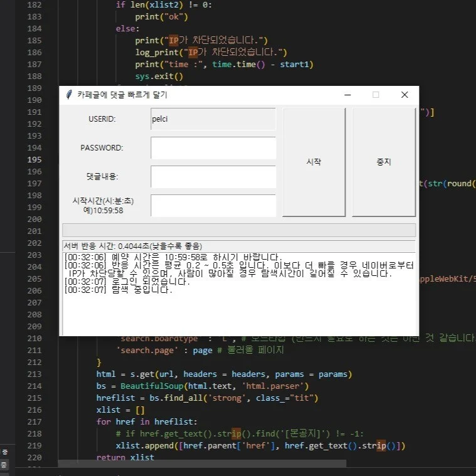Screen dimensions: 476x476
Task: Focus the 시작시간 start time input field
Action: (213, 206)
